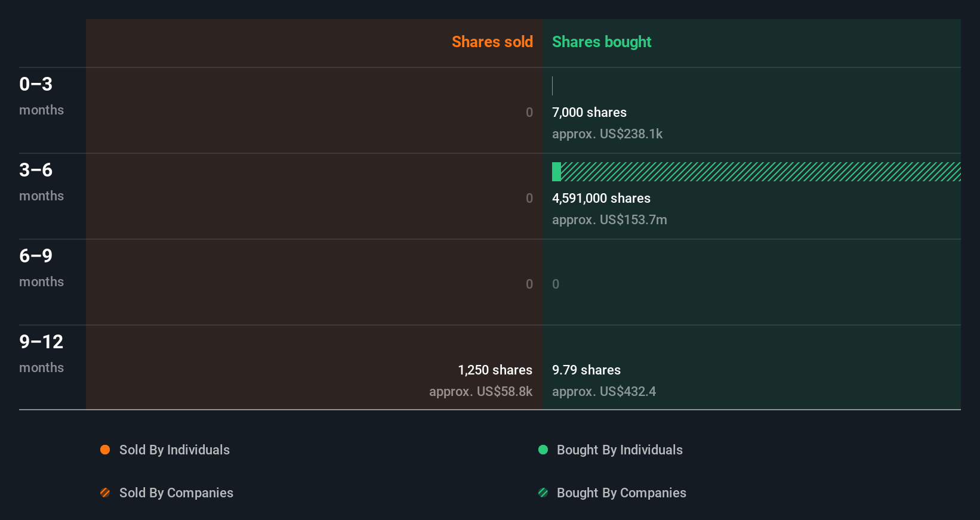Click the 1,250 shares sold value

coord(495,370)
